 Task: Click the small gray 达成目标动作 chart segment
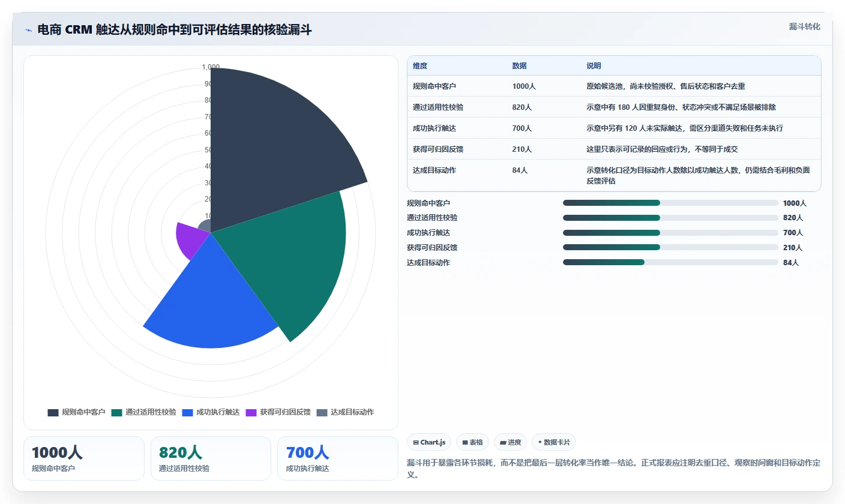[x=206, y=226]
